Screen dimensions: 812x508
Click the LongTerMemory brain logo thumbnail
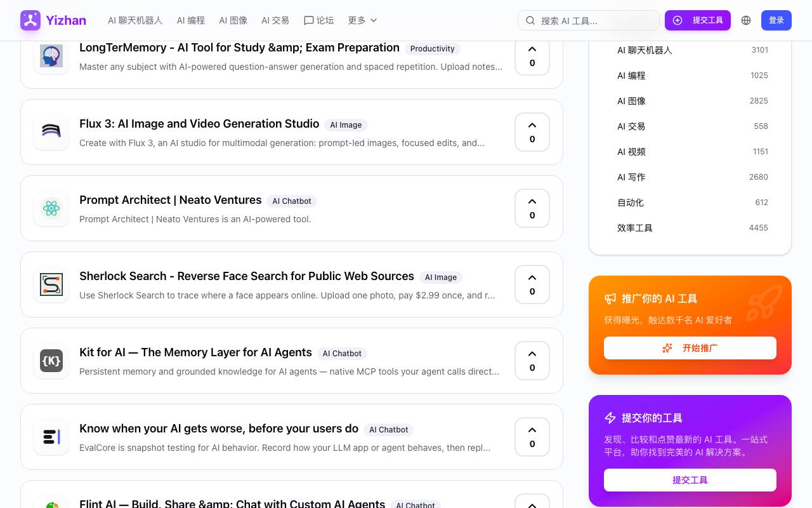click(51, 56)
